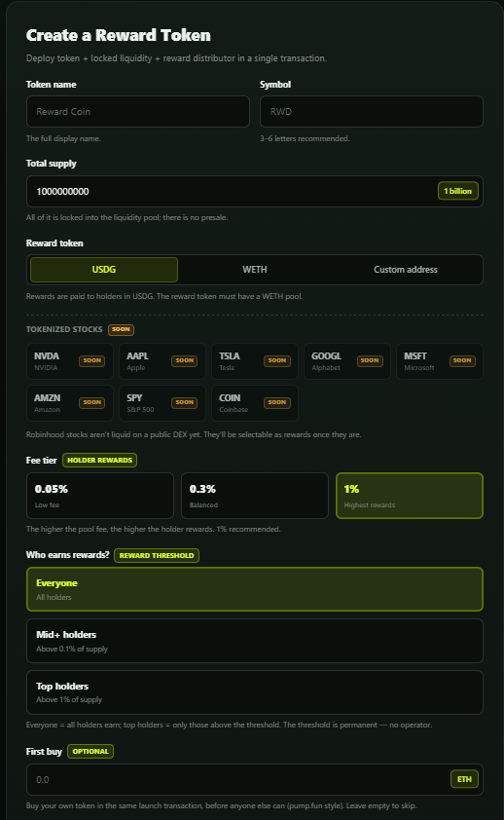Select WETH as reward token
The height and width of the screenshot is (820, 504).
tap(254, 270)
